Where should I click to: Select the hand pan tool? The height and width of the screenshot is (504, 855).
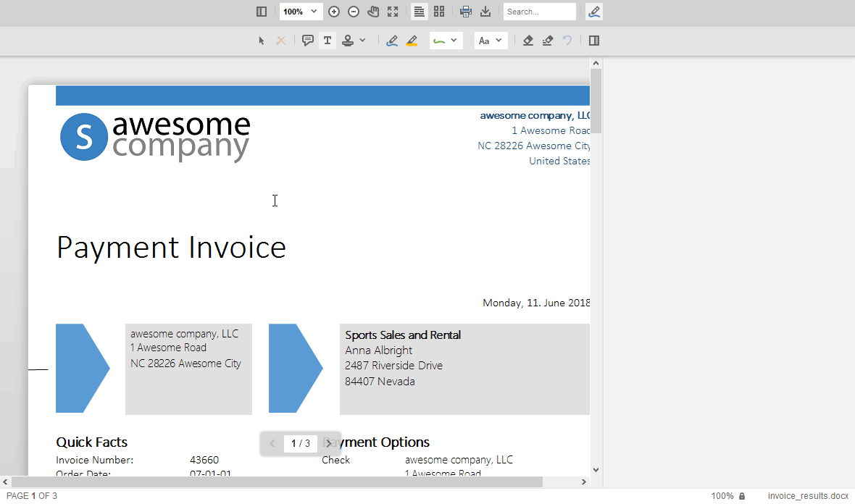pos(373,12)
